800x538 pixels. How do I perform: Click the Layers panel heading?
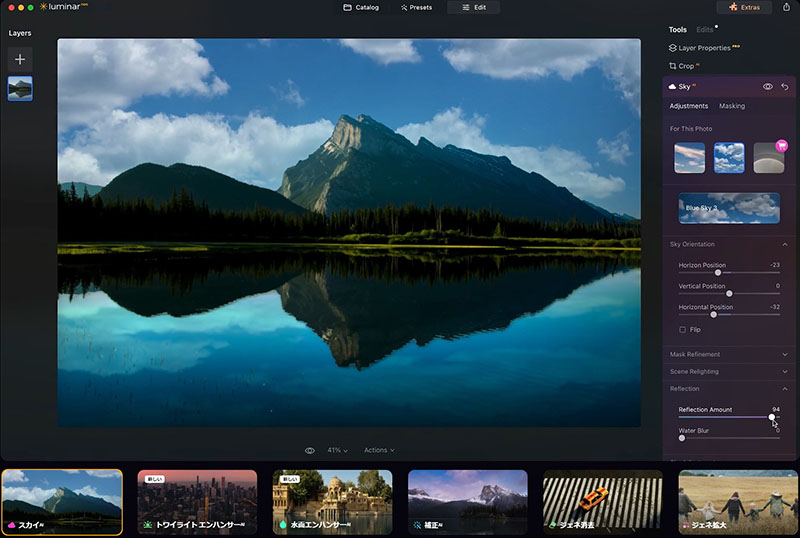20,33
